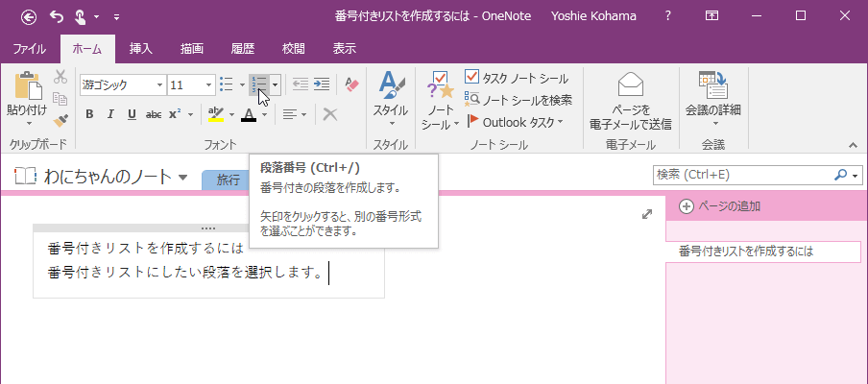868x384 pixels.
Task: Expand bullet list styles arrow
Action: click(x=242, y=84)
